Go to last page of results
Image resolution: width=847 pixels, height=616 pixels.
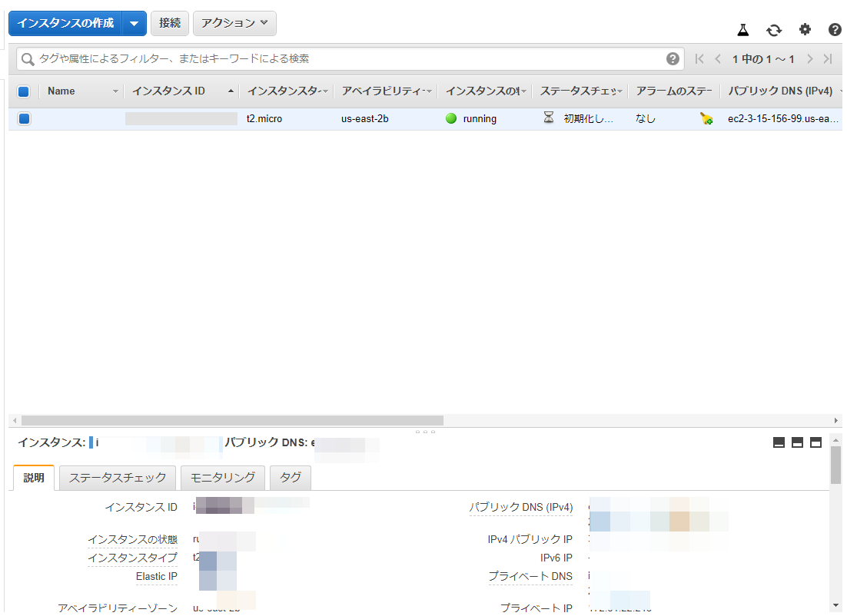point(828,59)
